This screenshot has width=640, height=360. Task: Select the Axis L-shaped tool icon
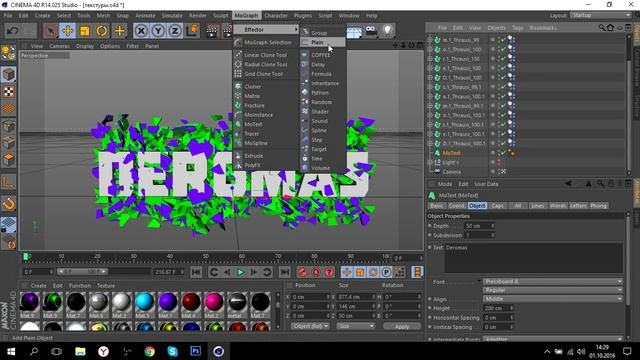(x=9, y=182)
